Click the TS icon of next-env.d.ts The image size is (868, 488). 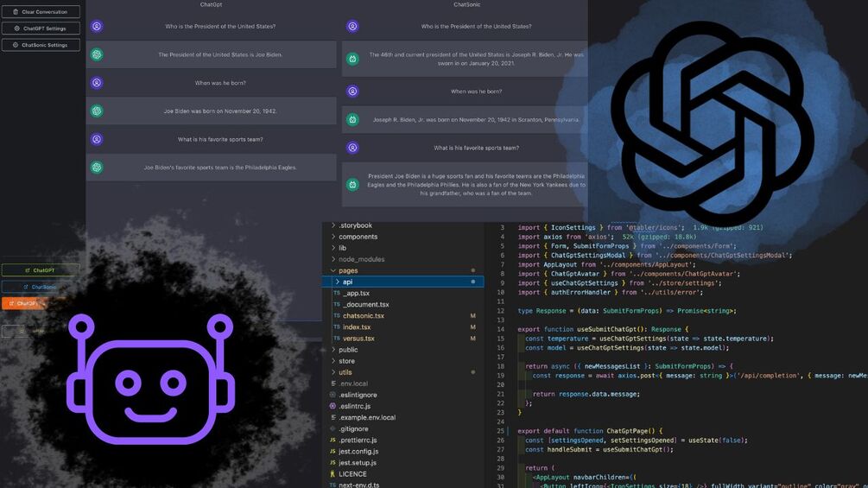[x=333, y=485]
